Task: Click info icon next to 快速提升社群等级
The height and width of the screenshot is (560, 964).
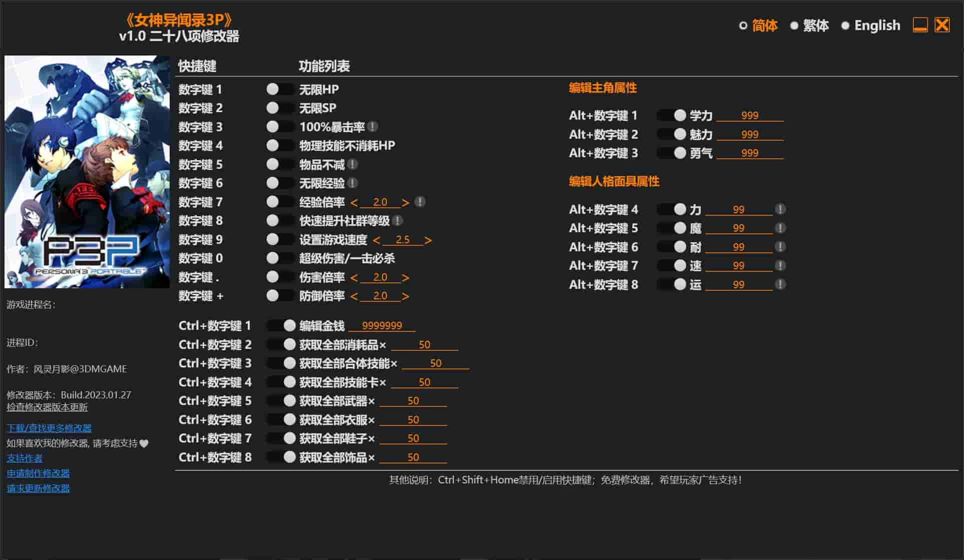Action: click(x=397, y=221)
